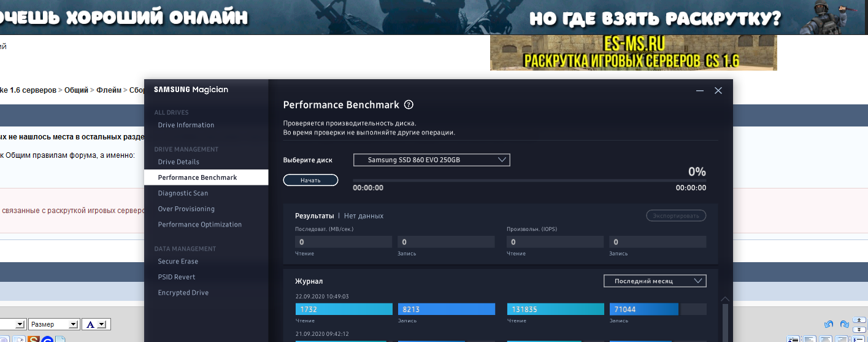Open the Over Provisioning page
Image resolution: width=868 pixels, height=342 pixels.
pyautogui.click(x=186, y=209)
